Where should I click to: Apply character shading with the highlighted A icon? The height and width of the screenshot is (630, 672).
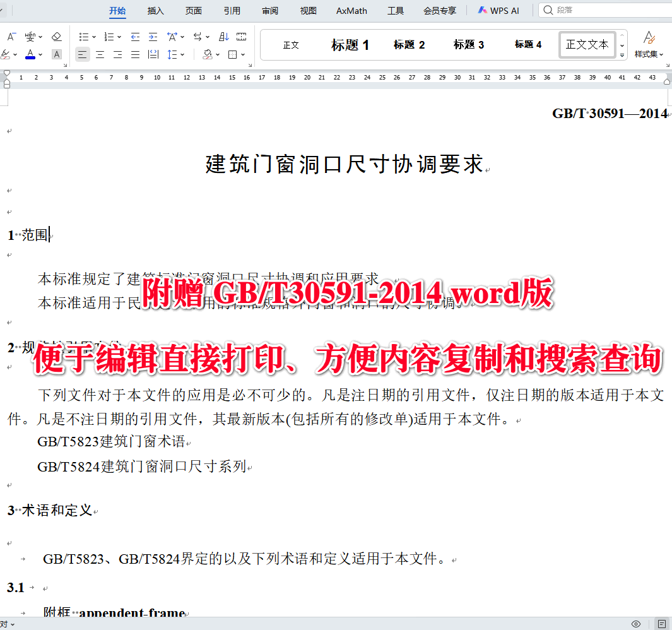pos(56,55)
